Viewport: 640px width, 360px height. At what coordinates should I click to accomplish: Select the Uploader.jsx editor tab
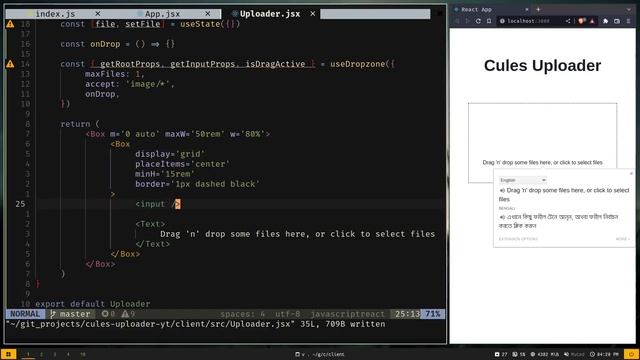[x=270, y=14]
